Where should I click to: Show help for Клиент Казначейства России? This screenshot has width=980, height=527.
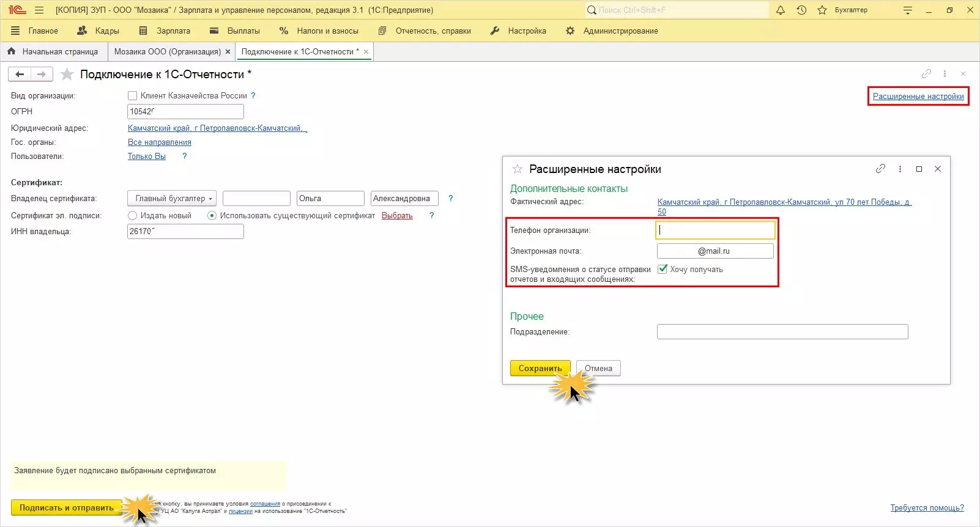pyautogui.click(x=253, y=96)
